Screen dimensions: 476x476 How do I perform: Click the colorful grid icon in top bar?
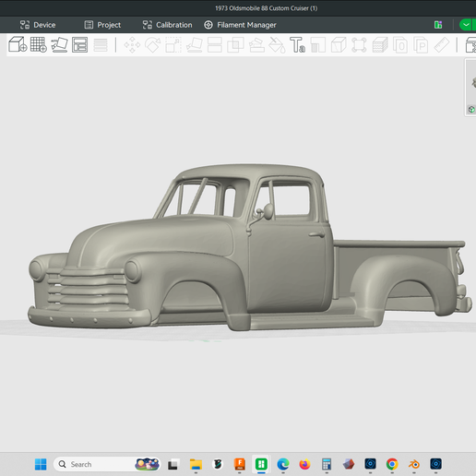click(x=438, y=25)
